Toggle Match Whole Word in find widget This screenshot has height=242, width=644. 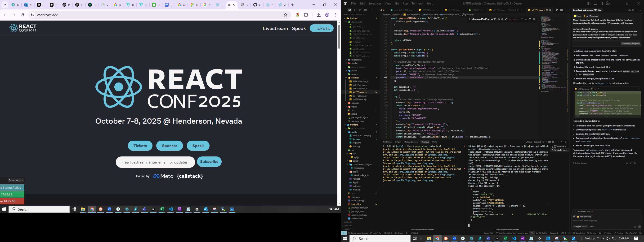coord(502,19)
